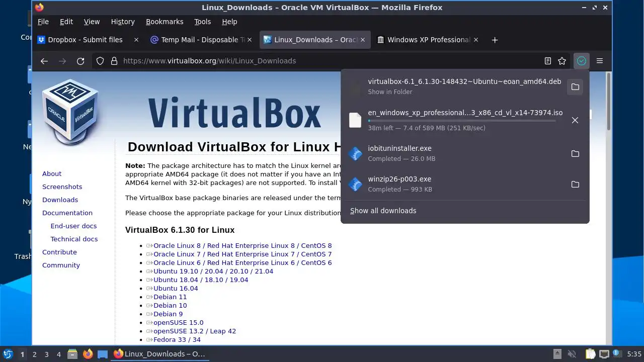
Task: Open the Downloads sidebar link
Action: pos(60,200)
